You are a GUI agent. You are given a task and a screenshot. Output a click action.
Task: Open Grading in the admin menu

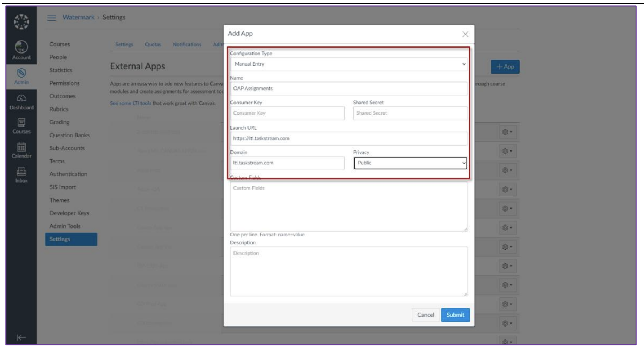(x=60, y=122)
